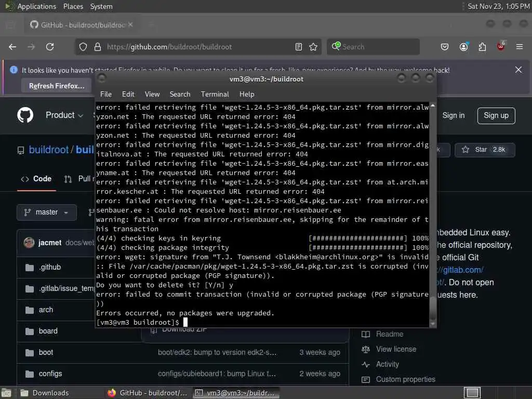The width and height of the screenshot is (532, 399).
Task: Expand the Product menu on GitHub
Action: point(64,115)
